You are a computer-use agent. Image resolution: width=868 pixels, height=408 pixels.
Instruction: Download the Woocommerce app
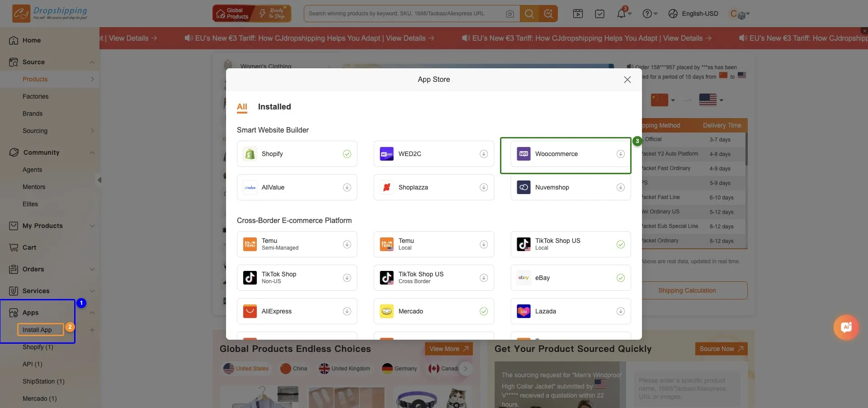tap(621, 154)
